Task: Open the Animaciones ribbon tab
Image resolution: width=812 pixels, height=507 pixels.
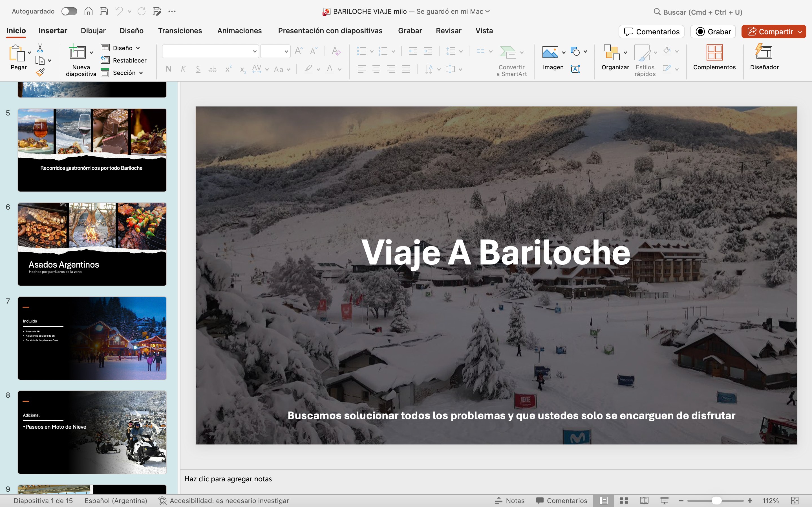Action: 239,31
